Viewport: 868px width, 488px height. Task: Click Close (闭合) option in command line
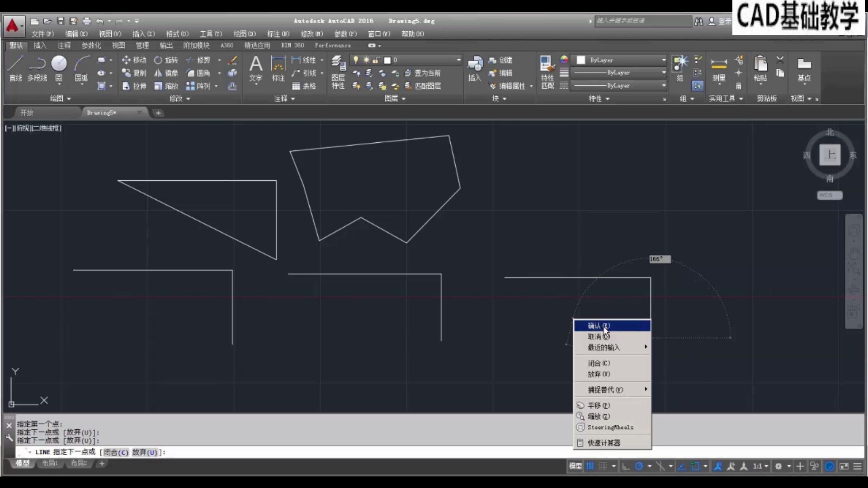click(x=116, y=452)
